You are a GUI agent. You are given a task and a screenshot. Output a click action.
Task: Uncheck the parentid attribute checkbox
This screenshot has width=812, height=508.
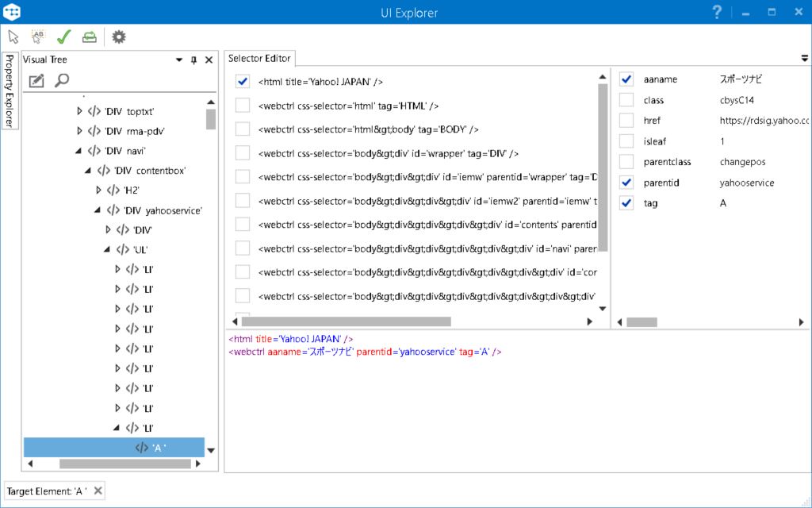(x=626, y=183)
